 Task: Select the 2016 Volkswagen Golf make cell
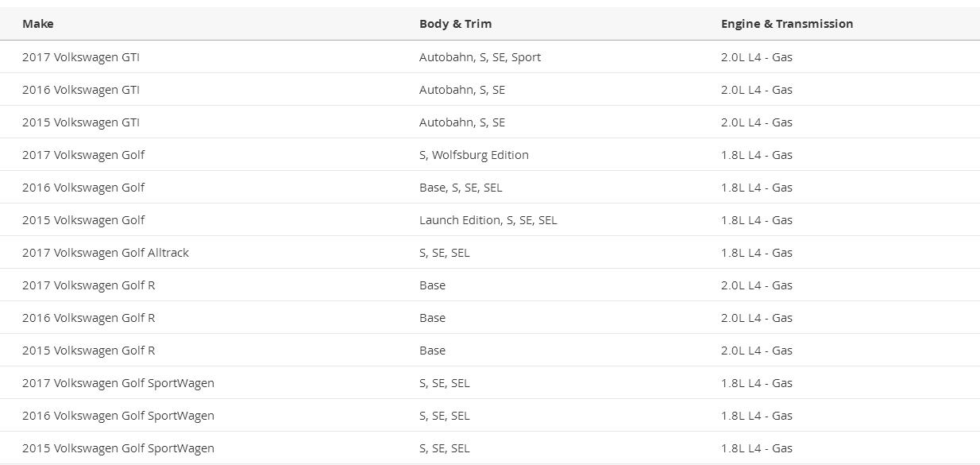coord(83,188)
